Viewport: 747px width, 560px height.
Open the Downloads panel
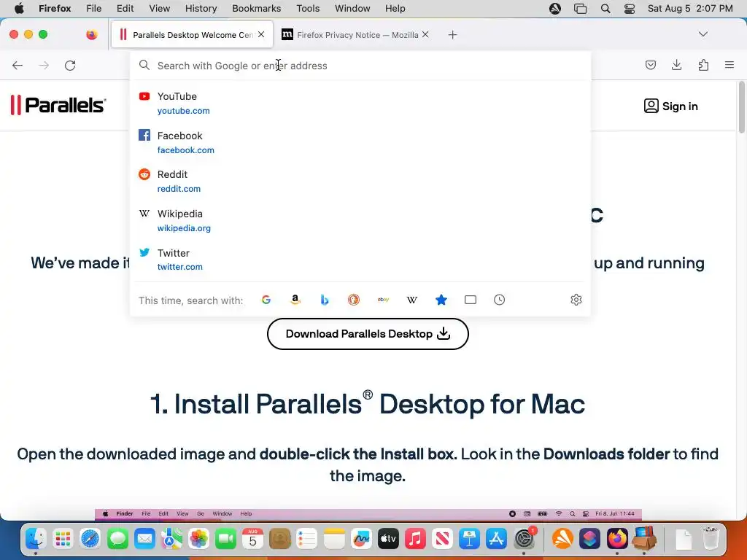[676, 65]
